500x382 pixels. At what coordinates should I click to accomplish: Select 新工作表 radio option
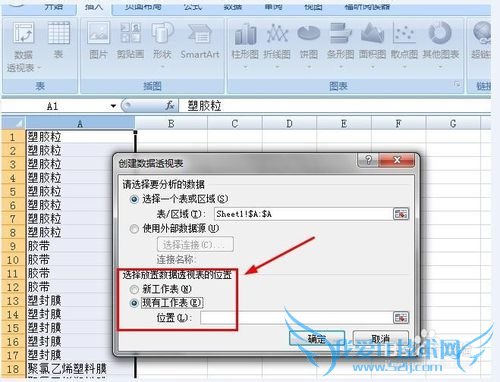(x=134, y=289)
